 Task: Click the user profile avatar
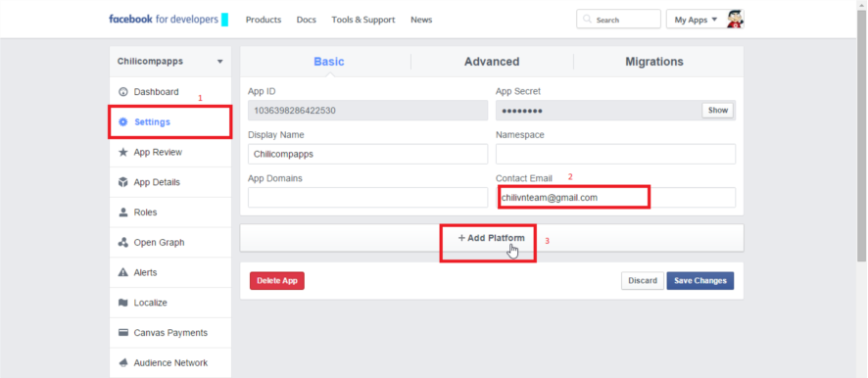coord(735,19)
